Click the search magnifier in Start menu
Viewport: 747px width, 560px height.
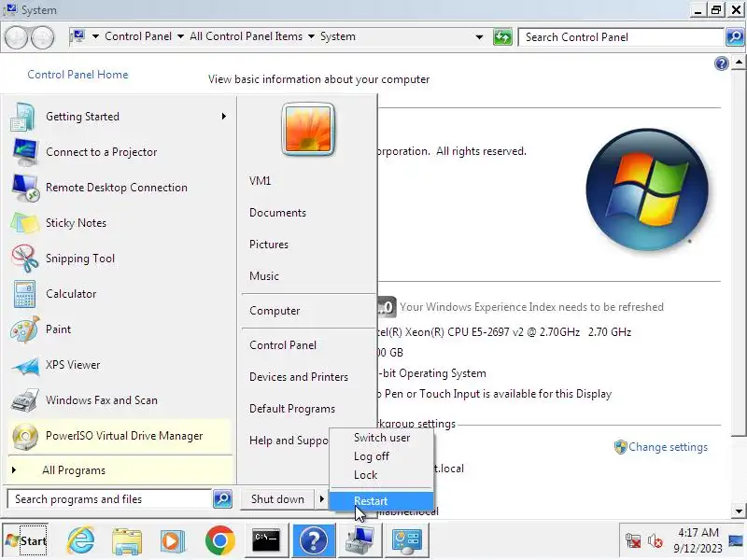(222, 499)
